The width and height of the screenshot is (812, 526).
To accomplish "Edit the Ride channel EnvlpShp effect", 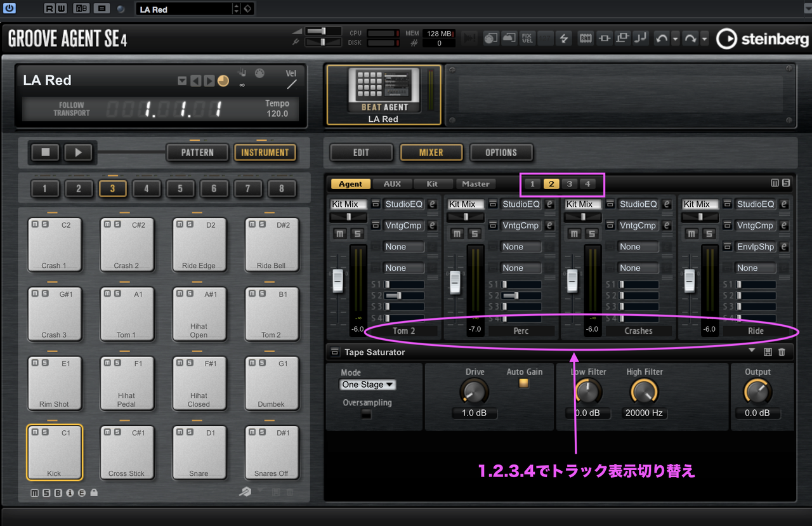I will pos(784,247).
